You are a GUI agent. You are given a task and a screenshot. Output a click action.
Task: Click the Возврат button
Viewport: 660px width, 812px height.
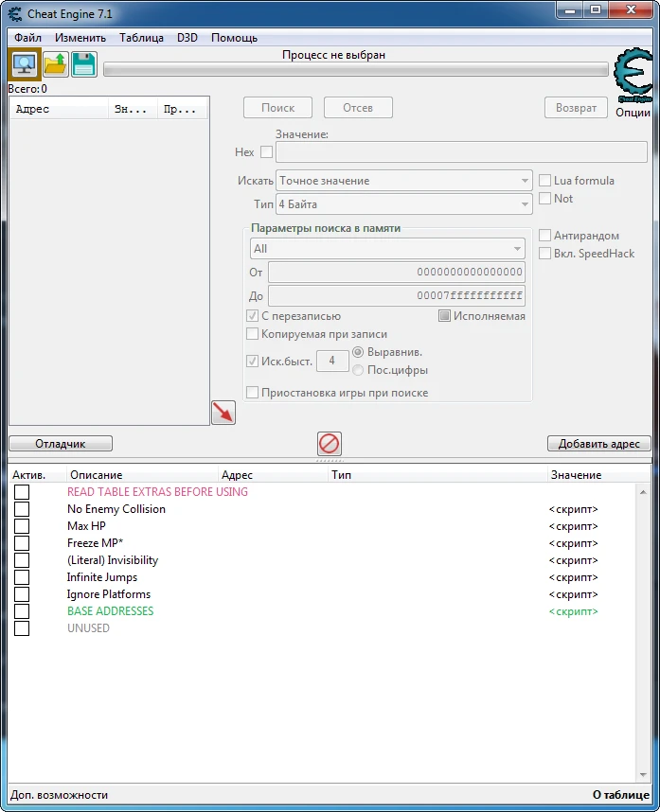(576, 108)
